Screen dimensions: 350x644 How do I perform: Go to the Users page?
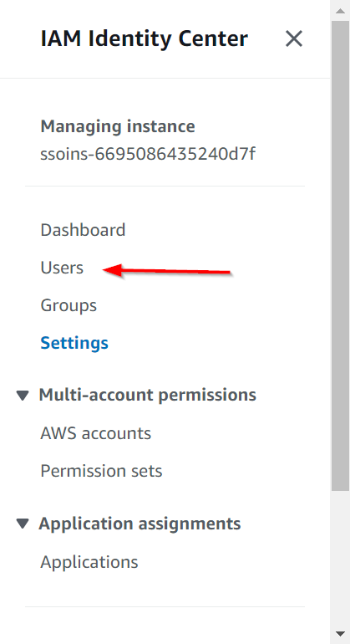click(x=62, y=268)
